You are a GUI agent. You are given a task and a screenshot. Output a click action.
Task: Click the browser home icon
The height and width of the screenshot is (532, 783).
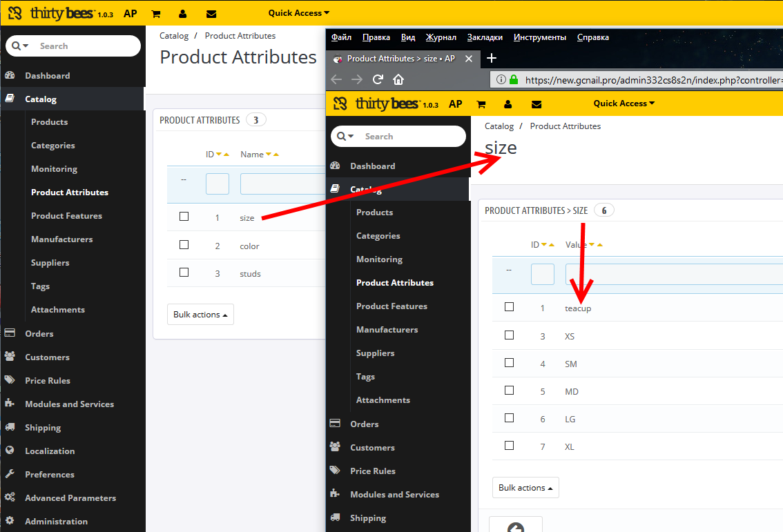click(x=398, y=79)
